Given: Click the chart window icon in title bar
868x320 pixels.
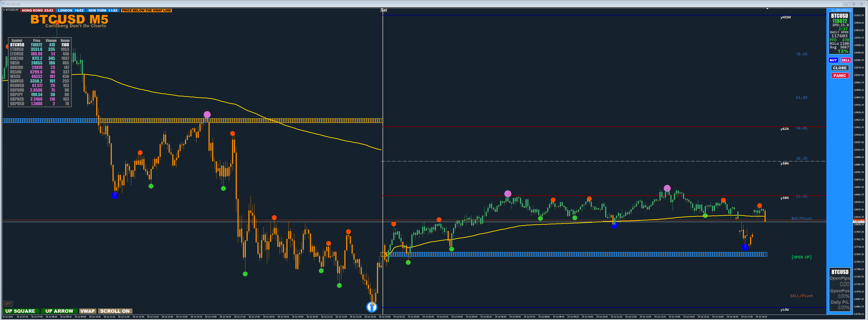Looking at the screenshot, I should 4,4.
